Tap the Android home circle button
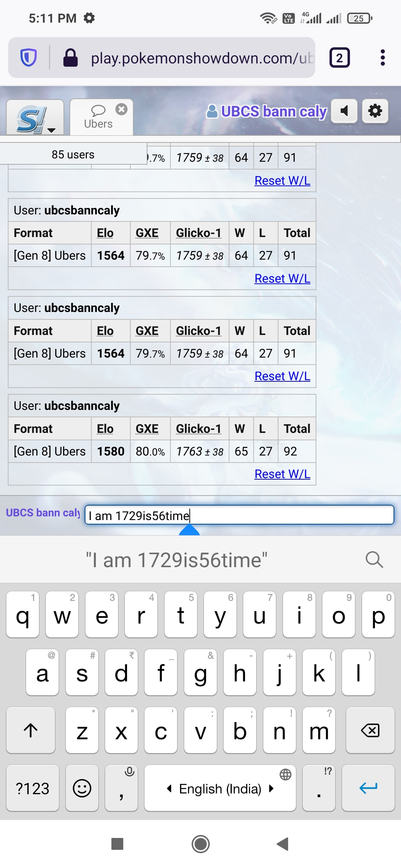Screen dimensions: 401x868 coord(200,844)
